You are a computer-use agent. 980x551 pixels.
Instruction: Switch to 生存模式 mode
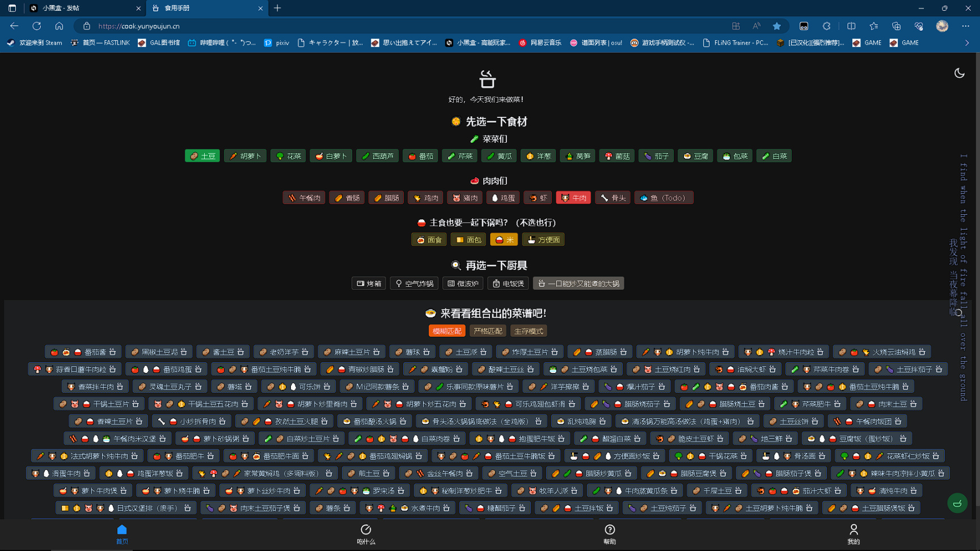529,331
